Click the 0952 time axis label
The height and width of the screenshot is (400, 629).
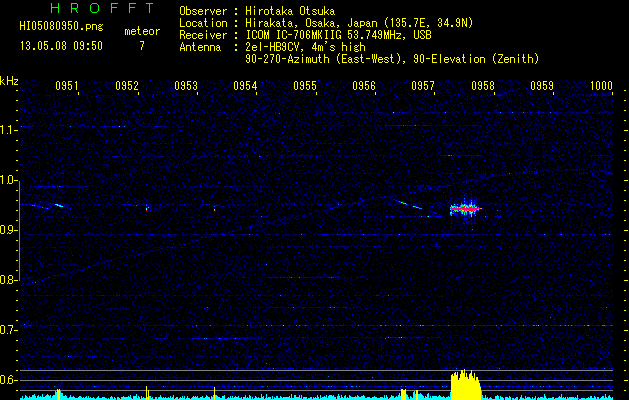pyautogui.click(x=127, y=86)
